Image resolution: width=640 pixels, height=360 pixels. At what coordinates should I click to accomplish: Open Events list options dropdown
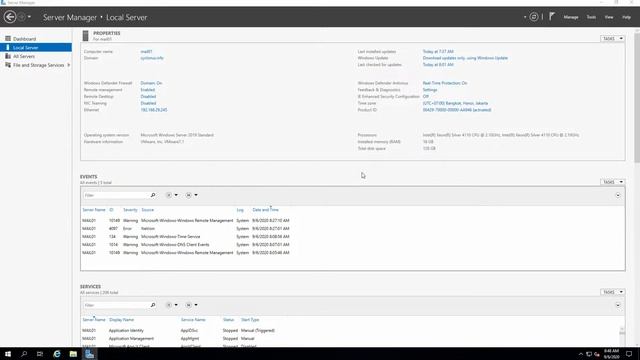coord(171,195)
